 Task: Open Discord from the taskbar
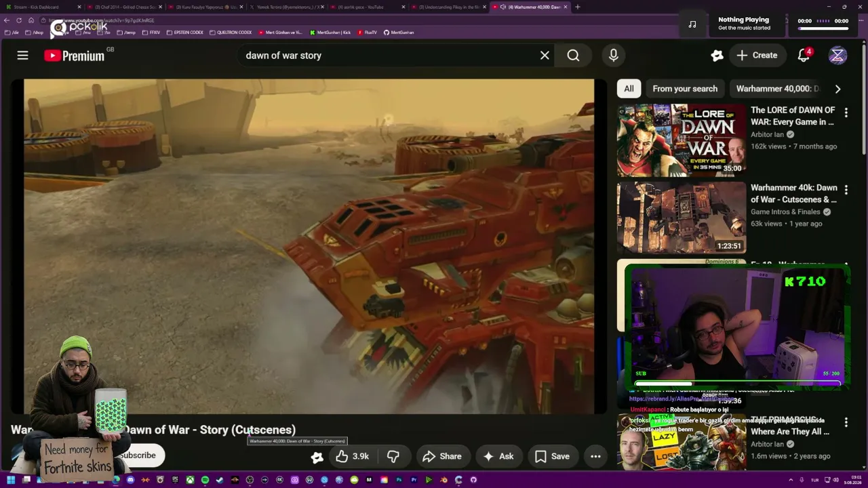(130, 480)
